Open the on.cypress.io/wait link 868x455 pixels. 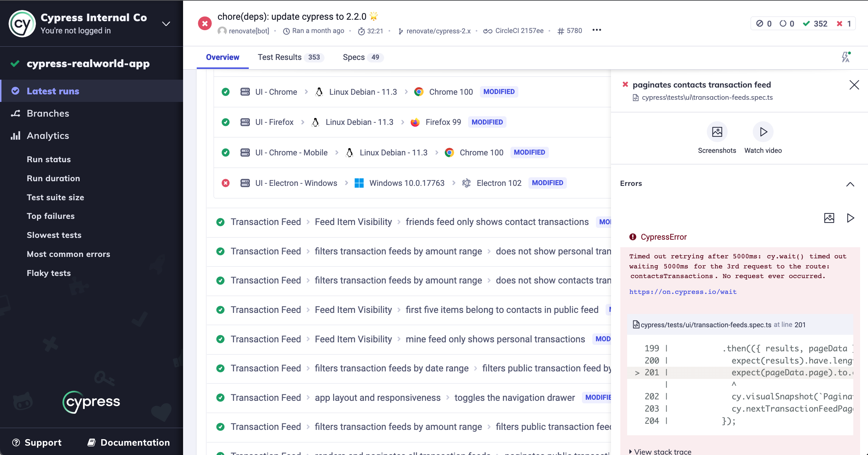point(682,292)
